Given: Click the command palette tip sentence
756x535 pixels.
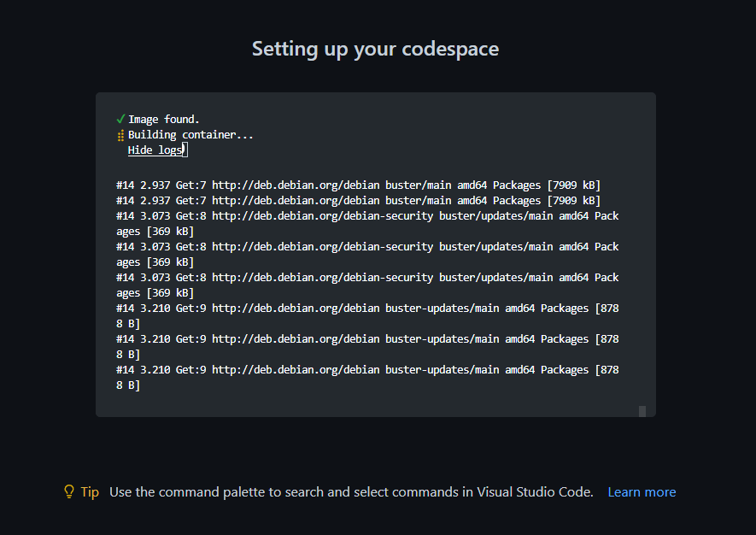Looking at the screenshot, I should tap(351, 492).
